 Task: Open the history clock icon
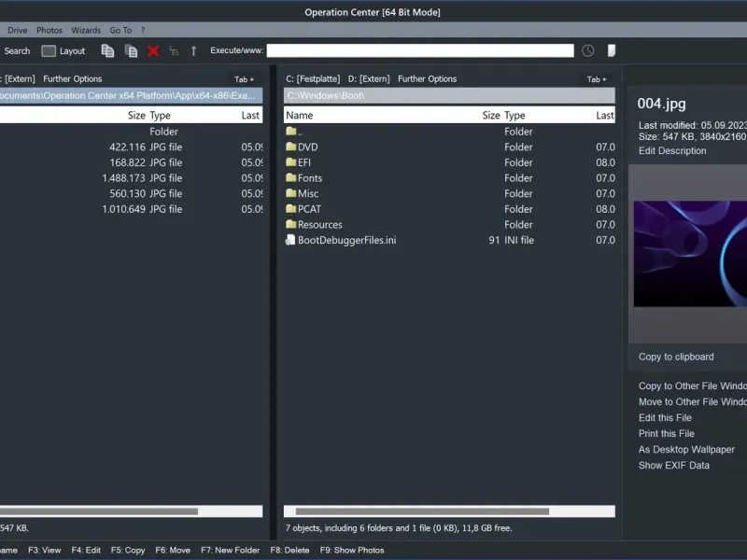coord(588,50)
